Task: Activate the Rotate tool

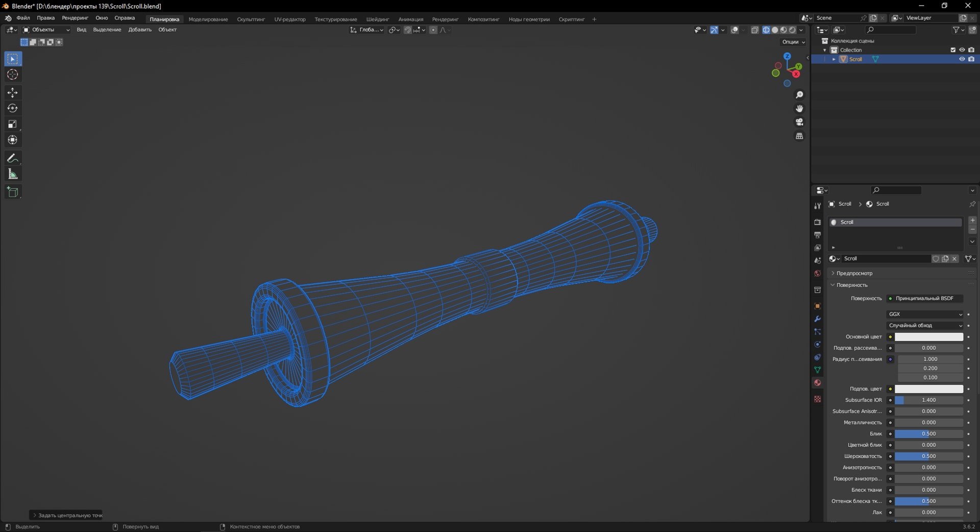Action: coord(13,108)
